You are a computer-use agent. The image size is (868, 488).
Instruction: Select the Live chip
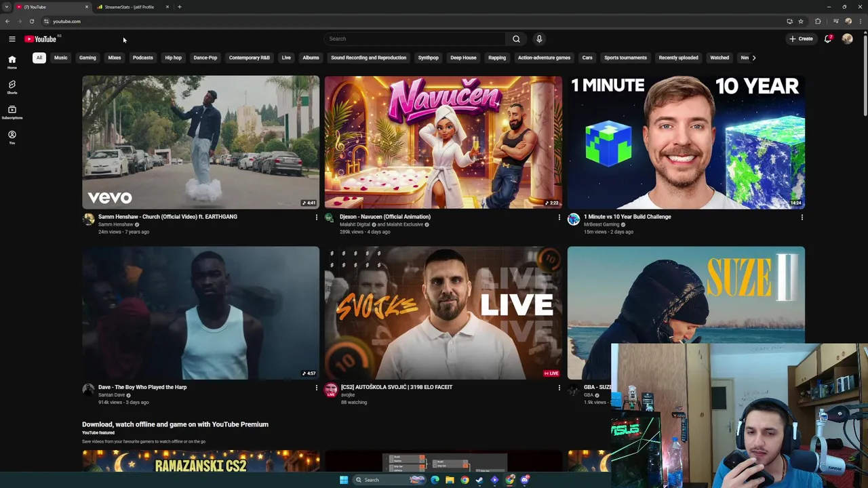coord(286,58)
